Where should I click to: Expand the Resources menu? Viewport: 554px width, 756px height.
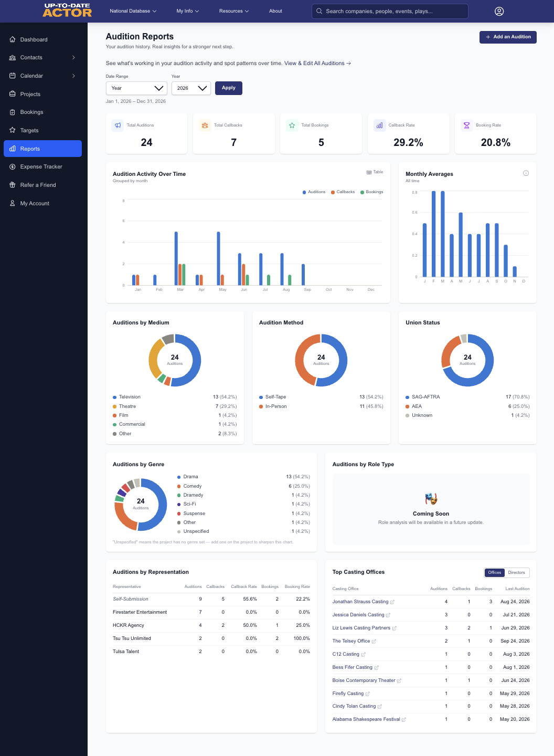(234, 11)
